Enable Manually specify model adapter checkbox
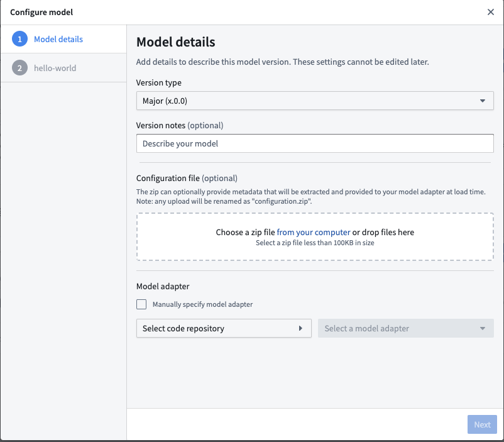This screenshot has height=442, width=504. tap(141, 304)
